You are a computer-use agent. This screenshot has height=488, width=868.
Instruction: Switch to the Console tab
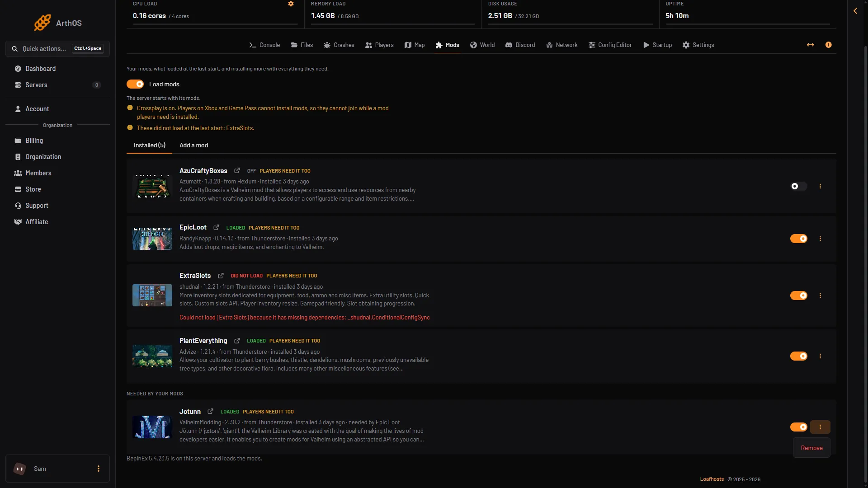point(264,45)
